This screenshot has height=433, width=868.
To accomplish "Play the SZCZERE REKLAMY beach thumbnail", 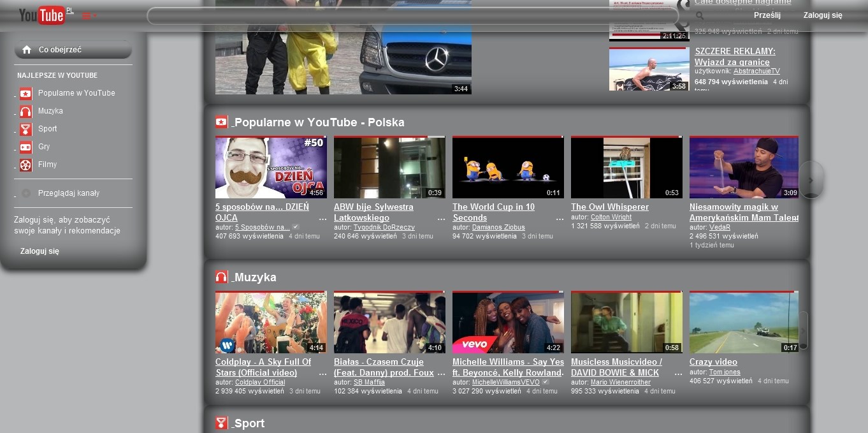I will [x=649, y=69].
